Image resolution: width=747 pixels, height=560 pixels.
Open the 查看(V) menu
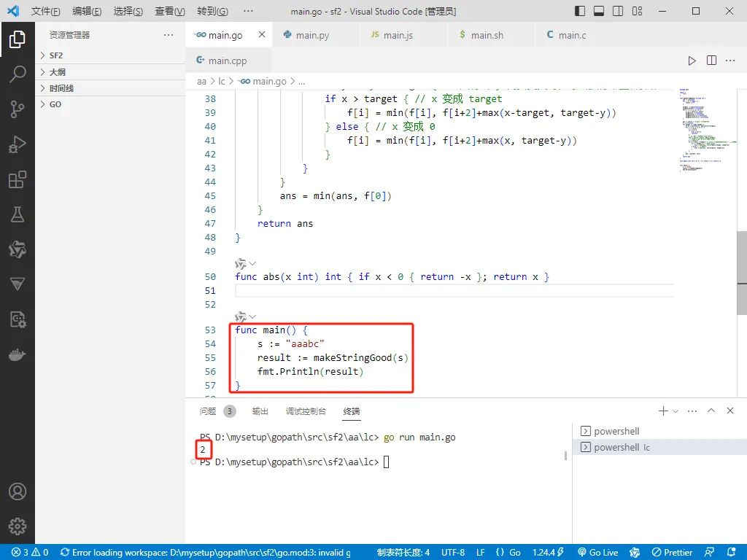(x=169, y=11)
